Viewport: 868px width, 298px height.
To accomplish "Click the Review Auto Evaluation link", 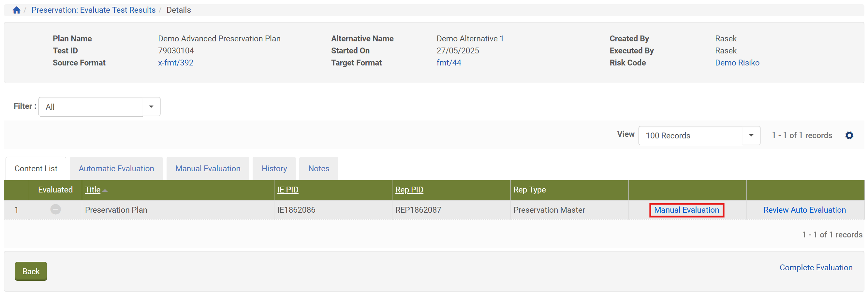I will [x=804, y=210].
